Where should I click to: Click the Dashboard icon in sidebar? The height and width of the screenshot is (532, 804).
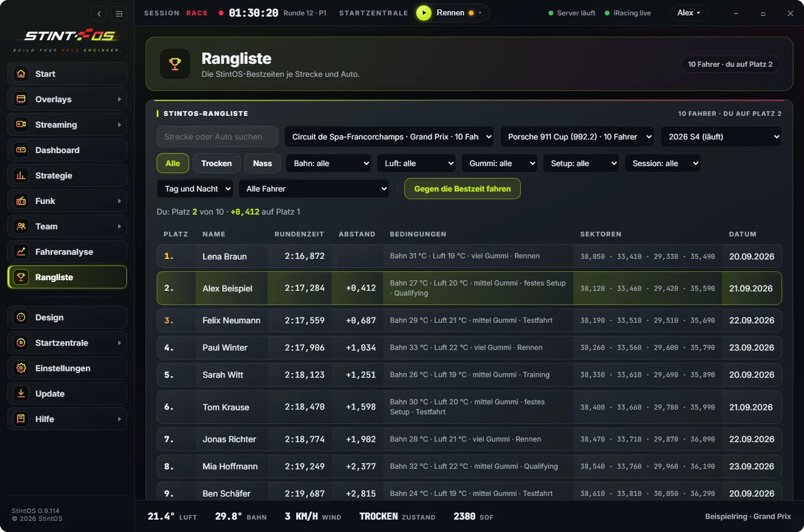21,150
